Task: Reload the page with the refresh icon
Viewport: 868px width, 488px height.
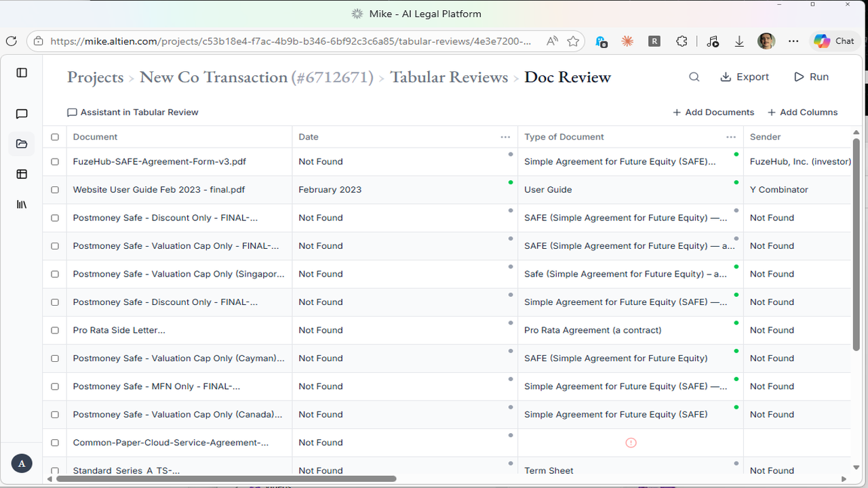Action: (x=11, y=41)
